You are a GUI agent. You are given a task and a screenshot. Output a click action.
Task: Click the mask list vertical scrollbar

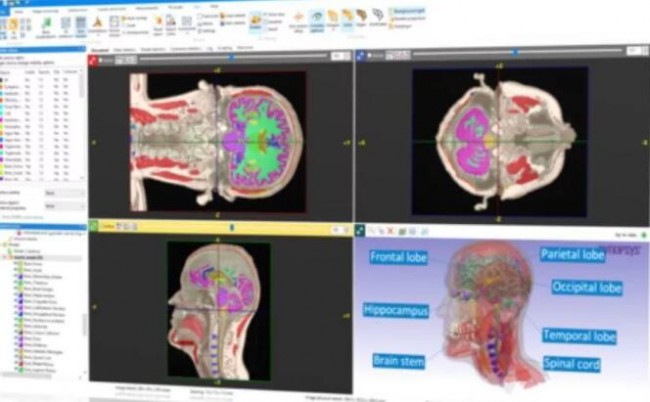click(84, 120)
